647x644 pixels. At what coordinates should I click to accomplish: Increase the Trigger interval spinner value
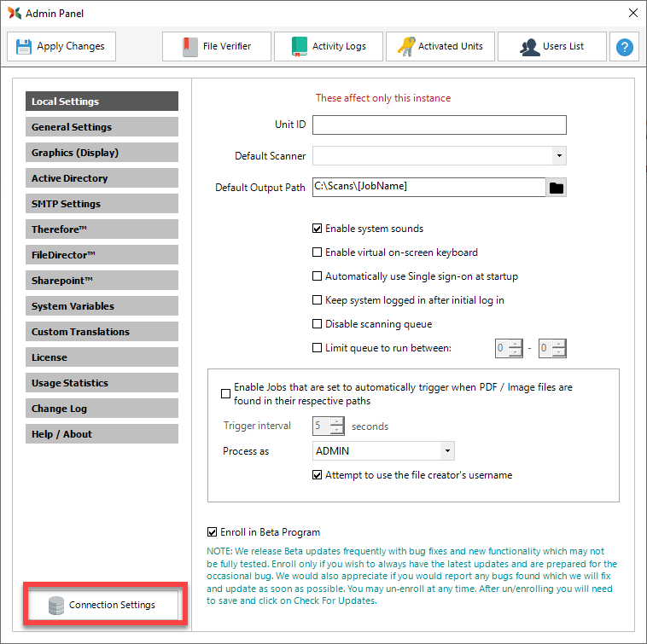point(337,421)
